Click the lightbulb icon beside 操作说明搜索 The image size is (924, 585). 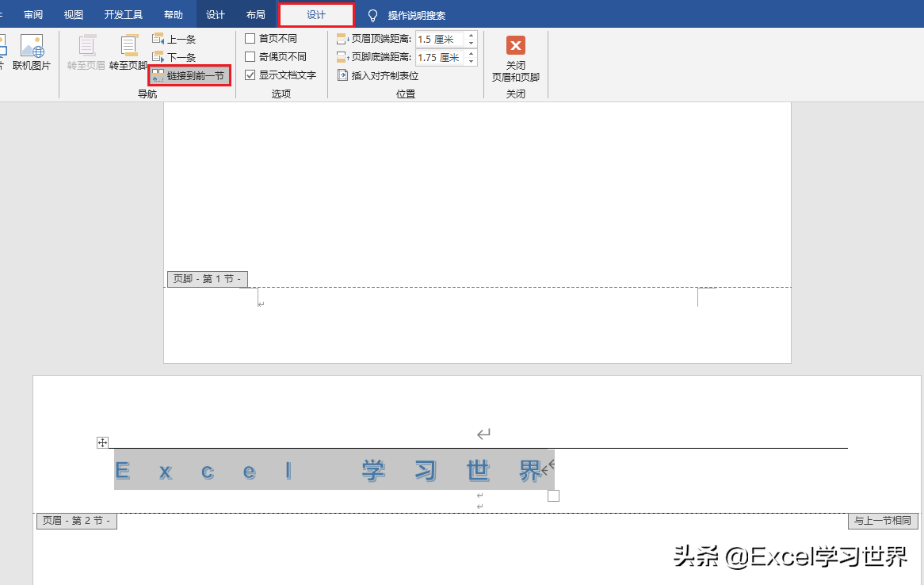372,15
